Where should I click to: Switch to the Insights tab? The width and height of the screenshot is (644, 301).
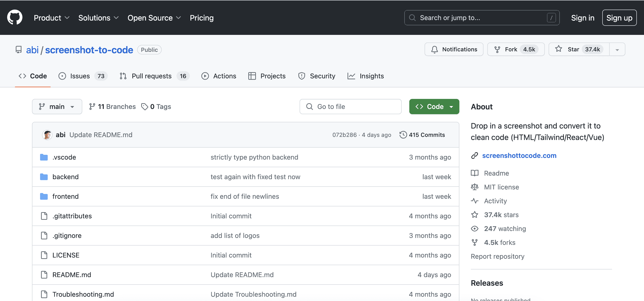point(365,76)
